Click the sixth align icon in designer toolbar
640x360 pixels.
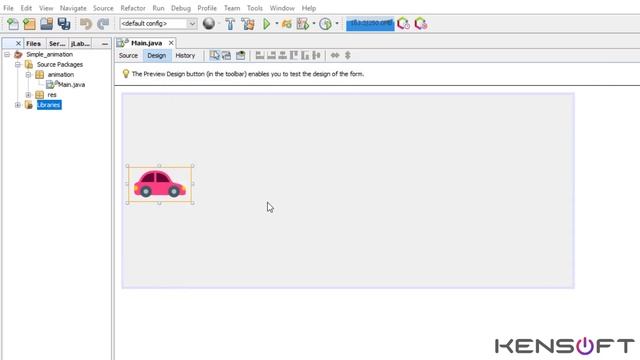(x=316, y=55)
